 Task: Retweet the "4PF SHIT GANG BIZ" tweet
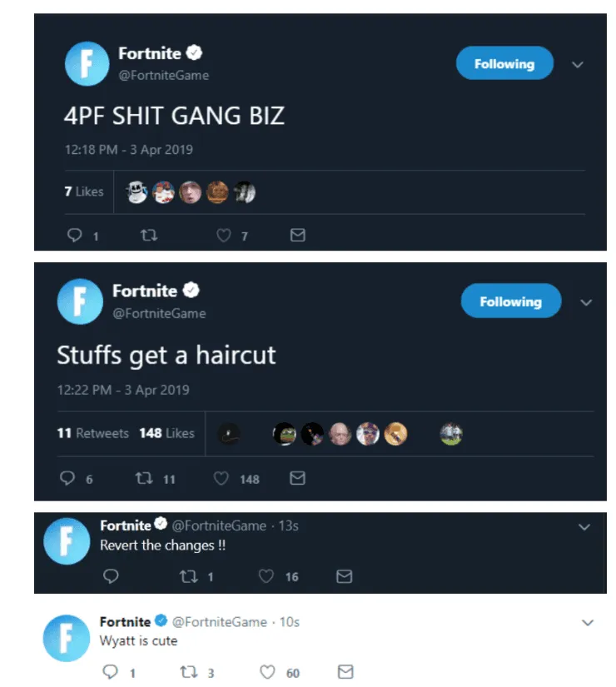click(149, 236)
